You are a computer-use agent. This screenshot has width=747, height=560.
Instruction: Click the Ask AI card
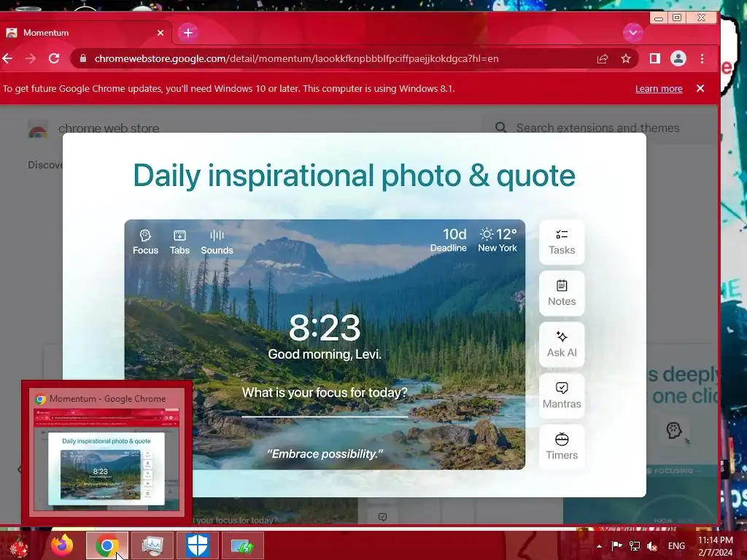[x=562, y=345]
